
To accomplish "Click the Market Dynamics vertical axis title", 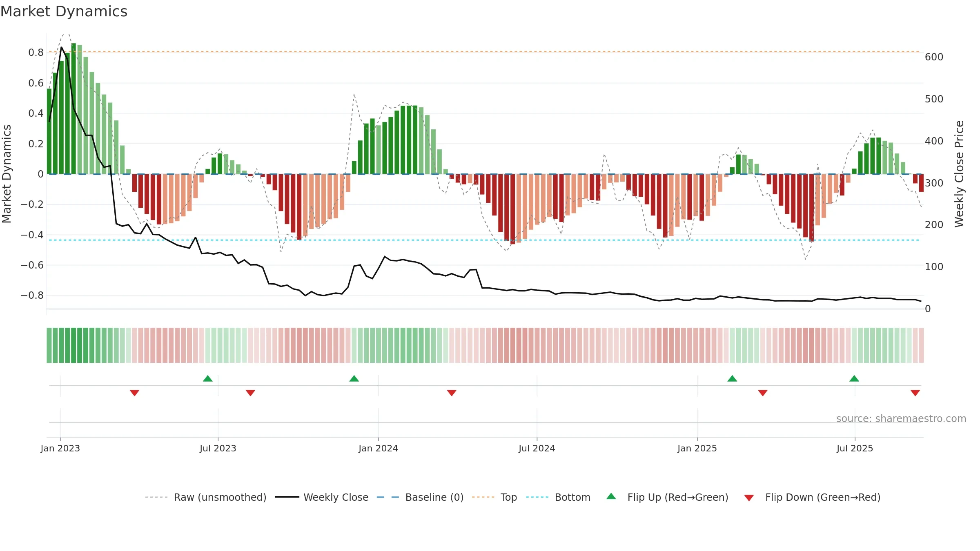I will 7,174.
